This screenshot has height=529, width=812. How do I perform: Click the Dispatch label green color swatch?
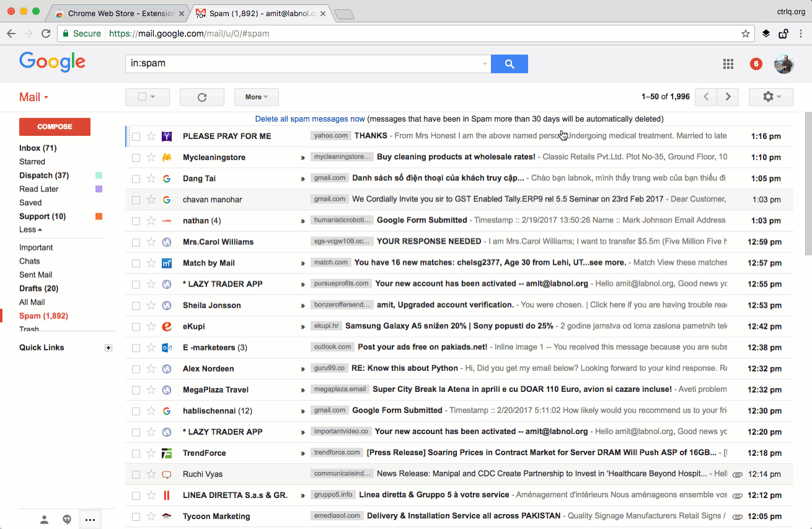coord(99,176)
